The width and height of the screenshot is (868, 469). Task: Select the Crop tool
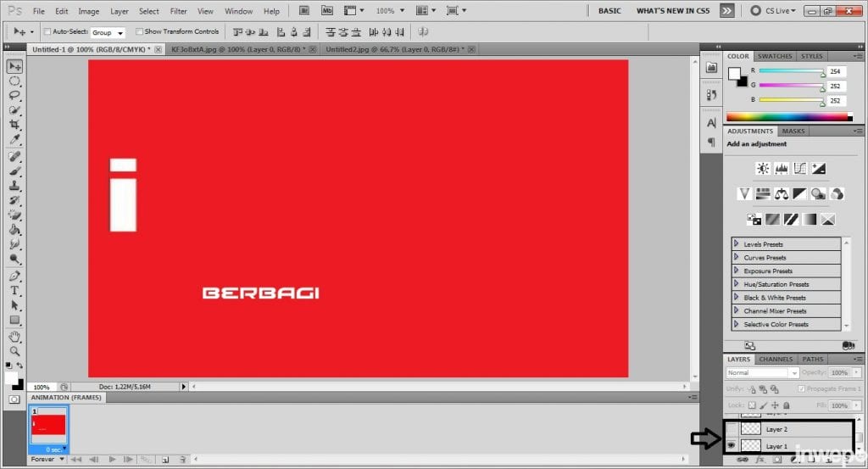[15, 125]
